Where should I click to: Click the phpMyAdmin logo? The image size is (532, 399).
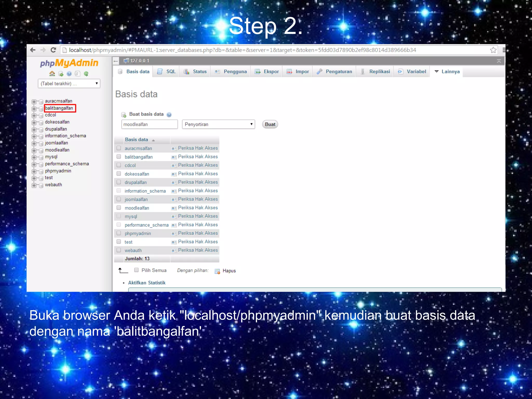coord(69,63)
